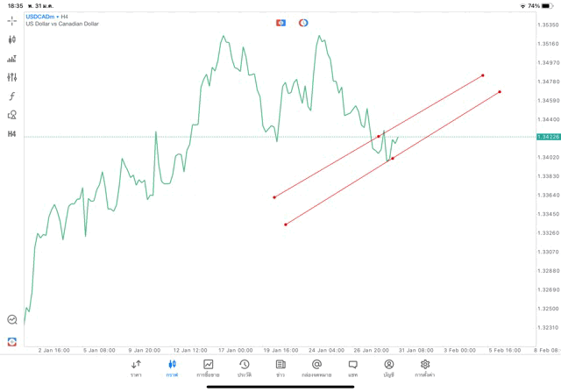Tap the search chart icon at bottom left
The width and height of the screenshot is (561, 392).
pos(12,320)
